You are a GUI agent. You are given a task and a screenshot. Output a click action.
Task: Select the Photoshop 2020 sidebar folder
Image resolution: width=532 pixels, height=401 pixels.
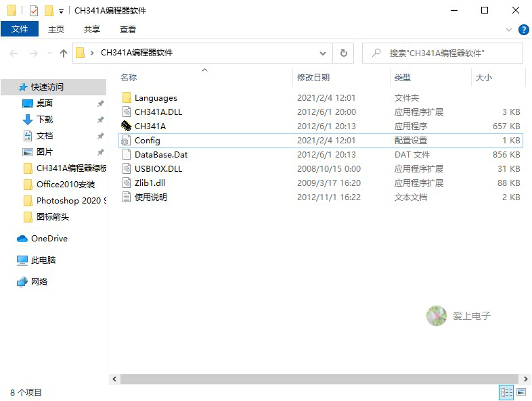pos(64,201)
